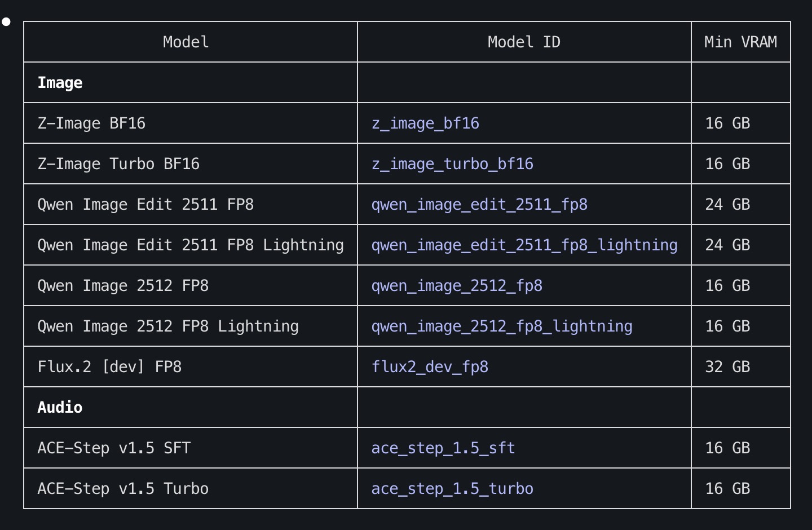The height and width of the screenshot is (530, 812).
Task: Open the z_image_bf16 model link
Action: point(425,123)
